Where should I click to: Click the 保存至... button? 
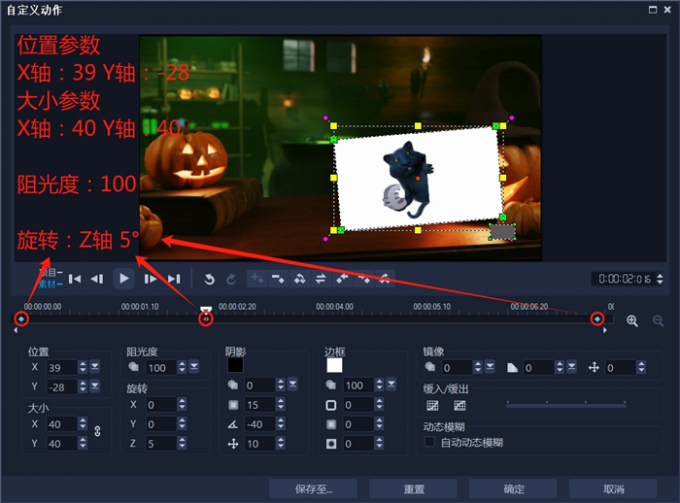point(313,489)
